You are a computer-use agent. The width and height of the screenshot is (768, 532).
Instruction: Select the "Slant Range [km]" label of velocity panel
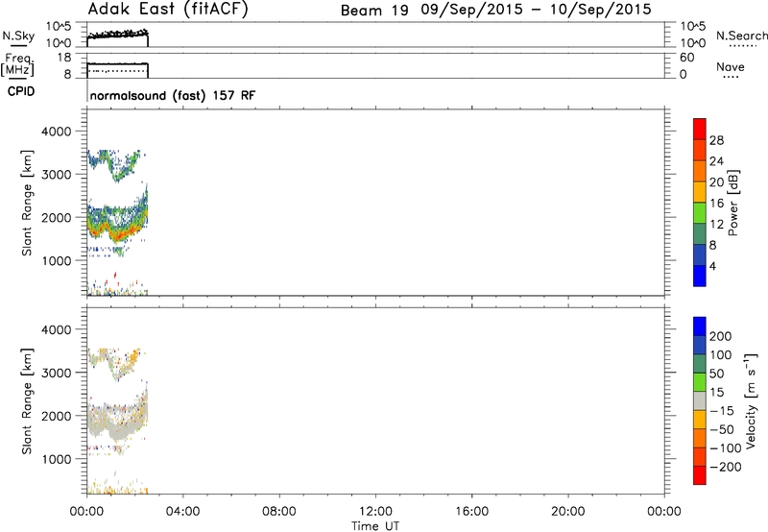[x=27, y=401]
